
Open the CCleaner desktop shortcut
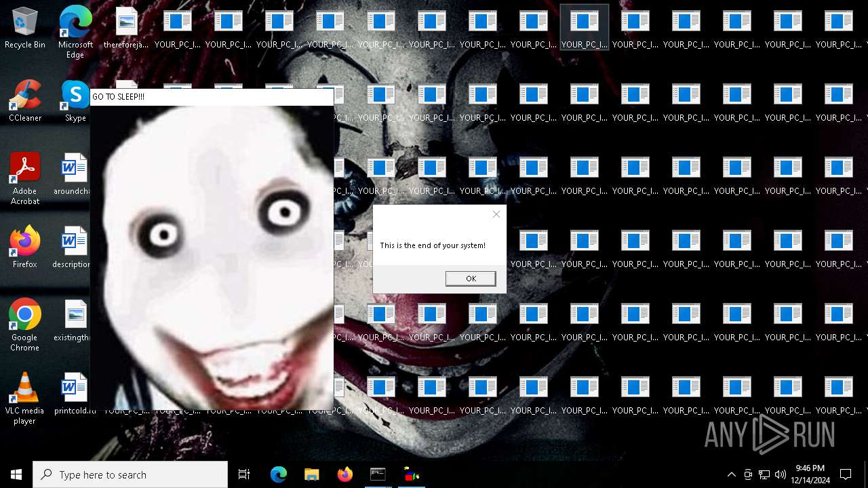coord(25,102)
